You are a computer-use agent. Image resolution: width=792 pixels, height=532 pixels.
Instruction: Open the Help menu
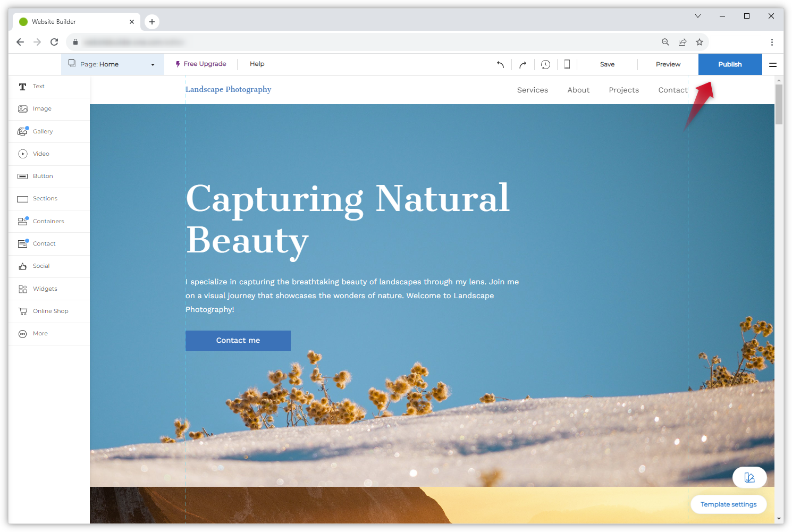coord(257,64)
